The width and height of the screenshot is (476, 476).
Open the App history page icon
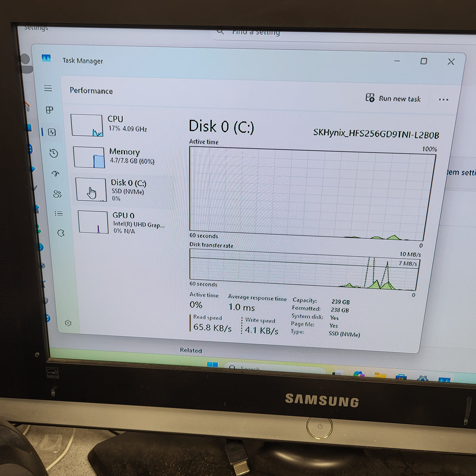point(54,153)
